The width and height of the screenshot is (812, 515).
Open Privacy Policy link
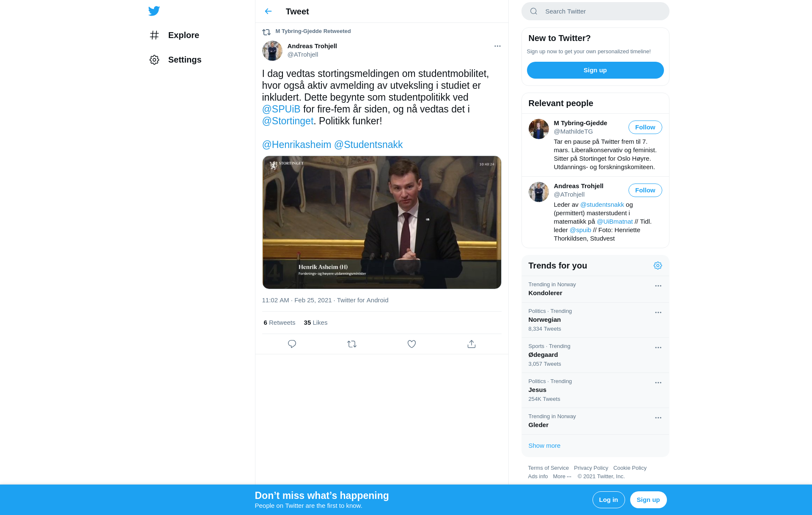click(591, 468)
